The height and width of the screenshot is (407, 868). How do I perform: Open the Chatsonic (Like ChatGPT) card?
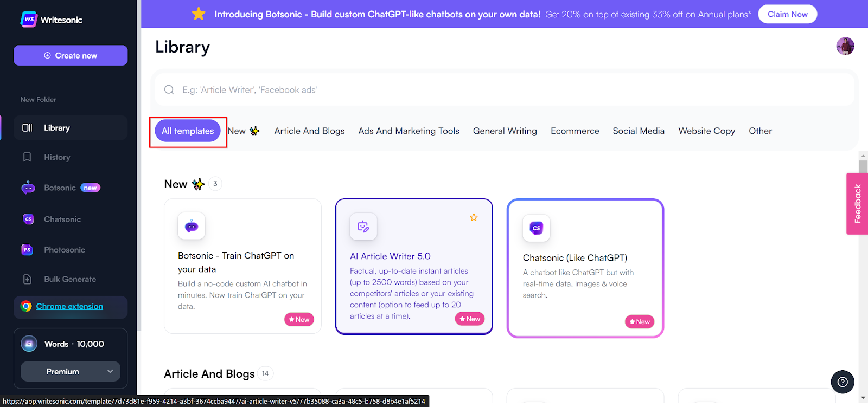pyautogui.click(x=585, y=268)
